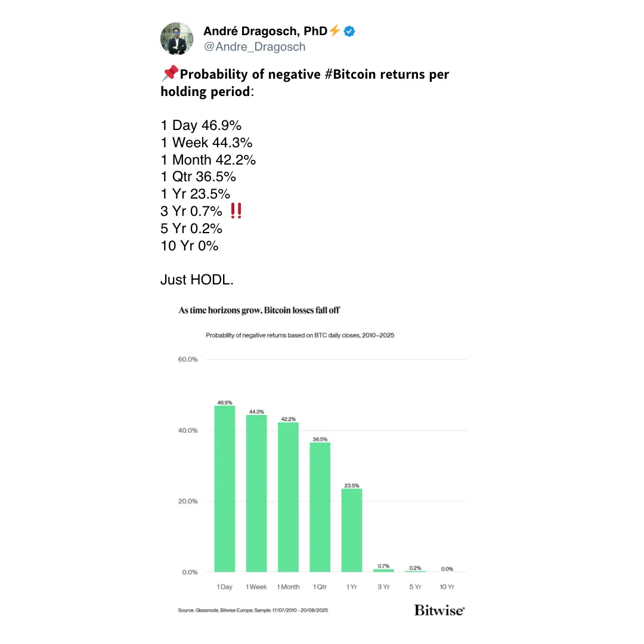The width and height of the screenshot is (644, 644).
Task: Click André Dragosch's profile avatar
Action: coord(177,39)
